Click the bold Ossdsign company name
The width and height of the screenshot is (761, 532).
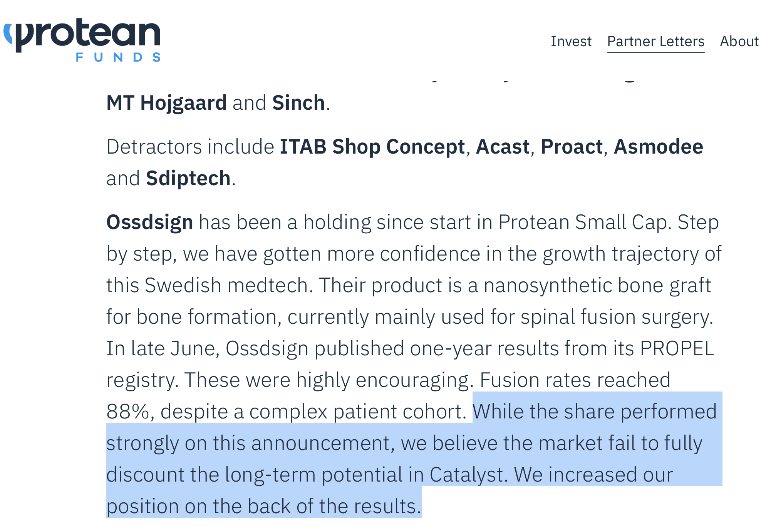(x=149, y=222)
